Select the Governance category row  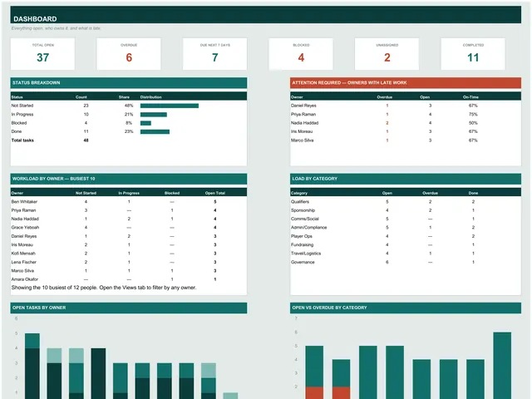click(x=406, y=262)
